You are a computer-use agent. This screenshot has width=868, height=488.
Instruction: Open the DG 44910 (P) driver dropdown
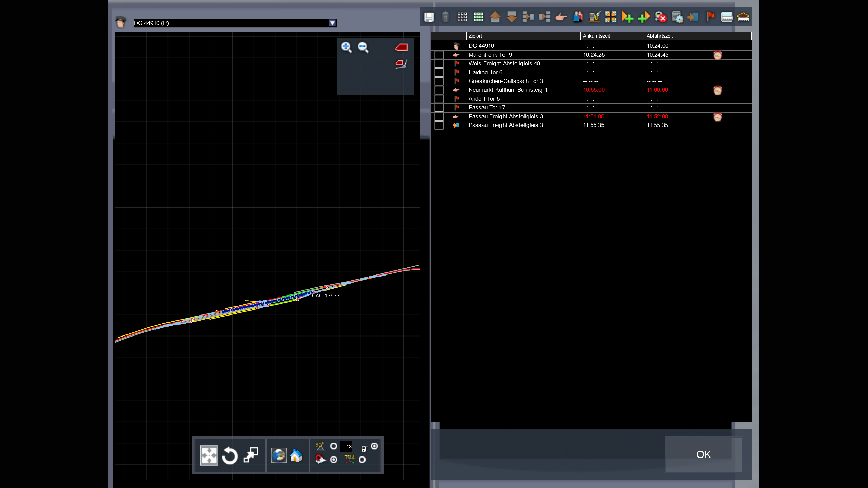[332, 23]
